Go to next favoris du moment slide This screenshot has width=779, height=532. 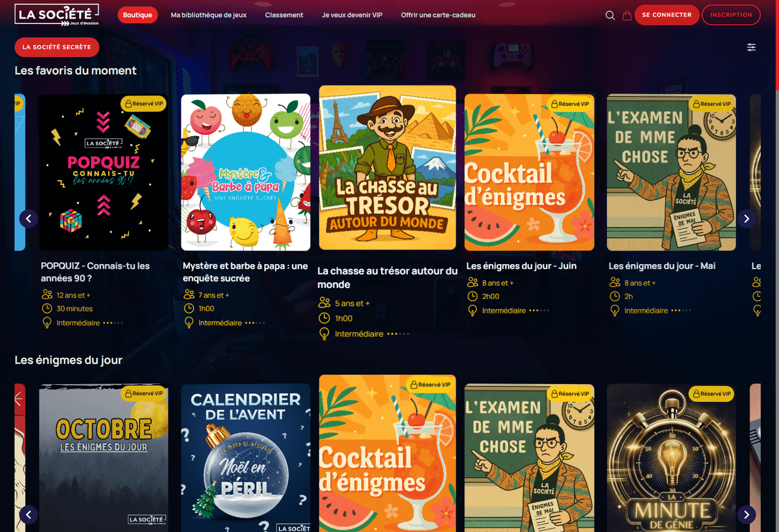(x=747, y=219)
